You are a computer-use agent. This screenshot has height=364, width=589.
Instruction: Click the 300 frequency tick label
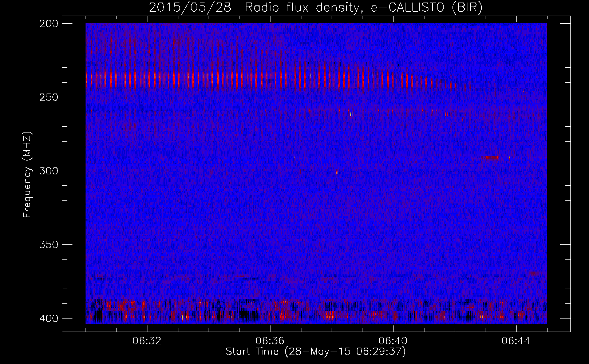coord(48,171)
